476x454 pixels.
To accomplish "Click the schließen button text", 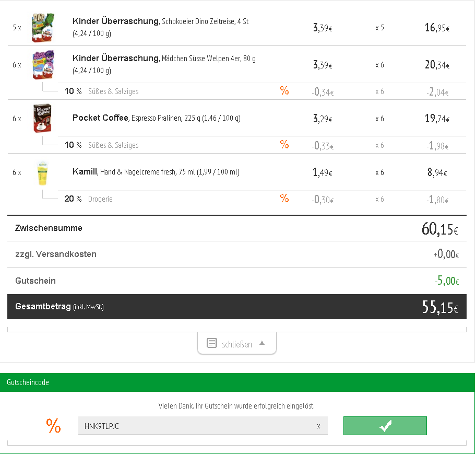I will (x=237, y=344).
